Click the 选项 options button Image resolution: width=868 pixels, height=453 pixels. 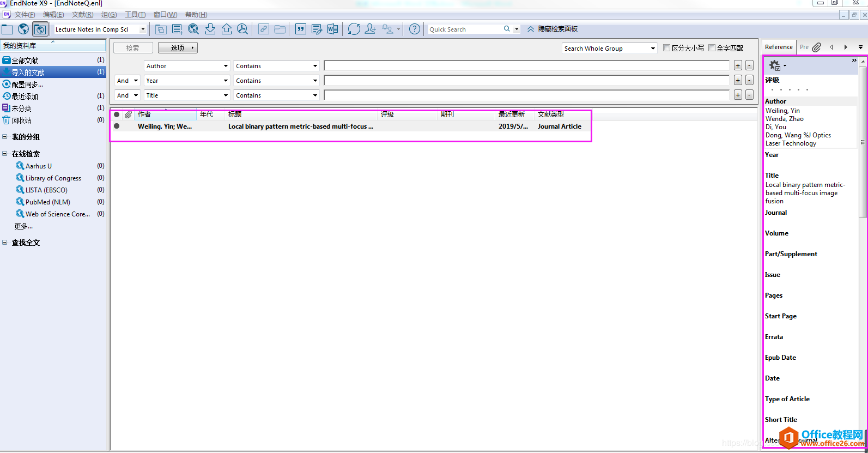click(x=178, y=48)
